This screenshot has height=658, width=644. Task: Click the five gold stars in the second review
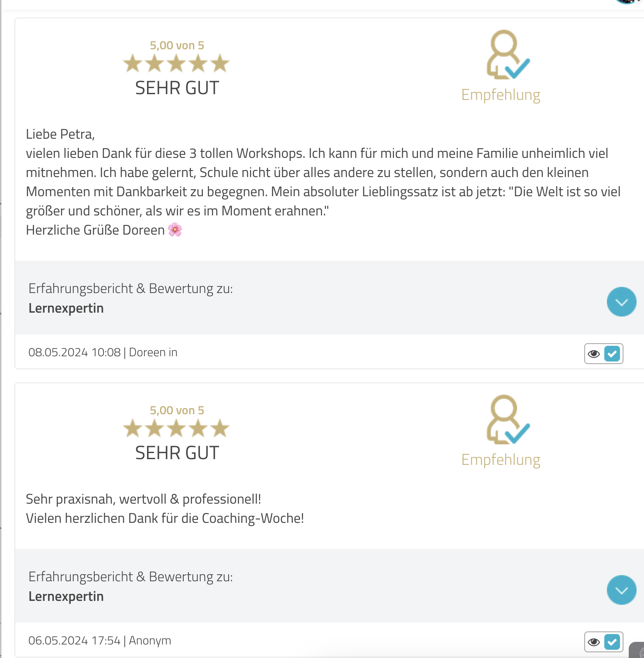pos(176,429)
